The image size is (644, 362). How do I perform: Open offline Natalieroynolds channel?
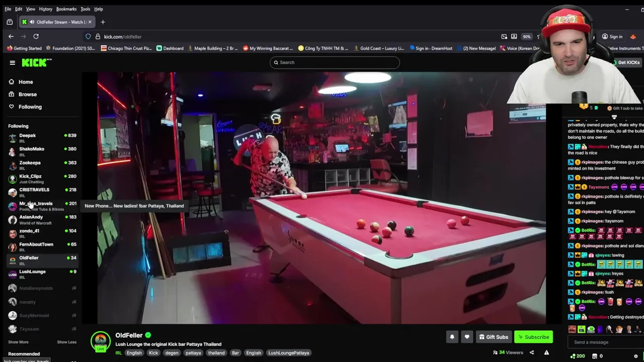pos(42,288)
